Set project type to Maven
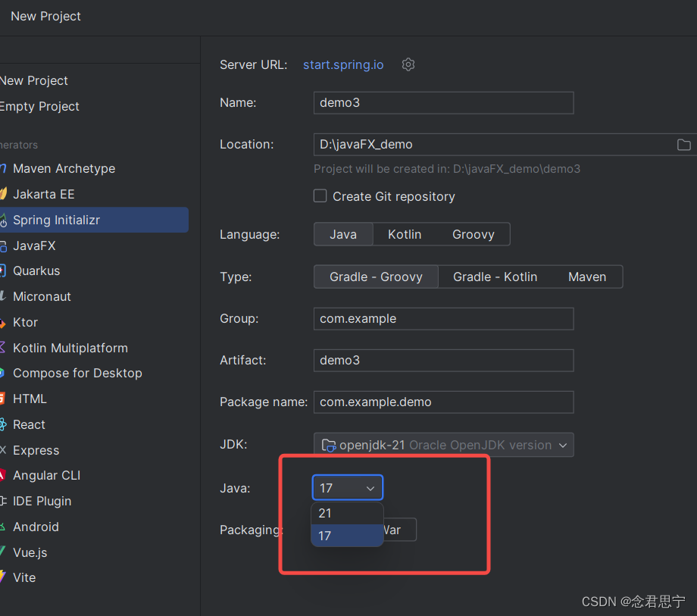Screen dimensions: 697x616 tap(586, 277)
